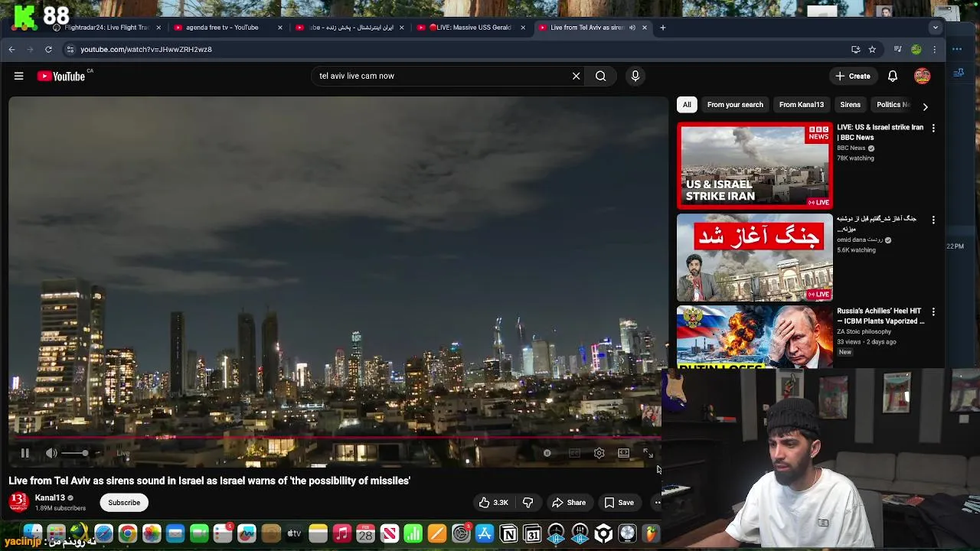
Task: Close the Flightradar24 tab
Action: [x=158, y=28]
